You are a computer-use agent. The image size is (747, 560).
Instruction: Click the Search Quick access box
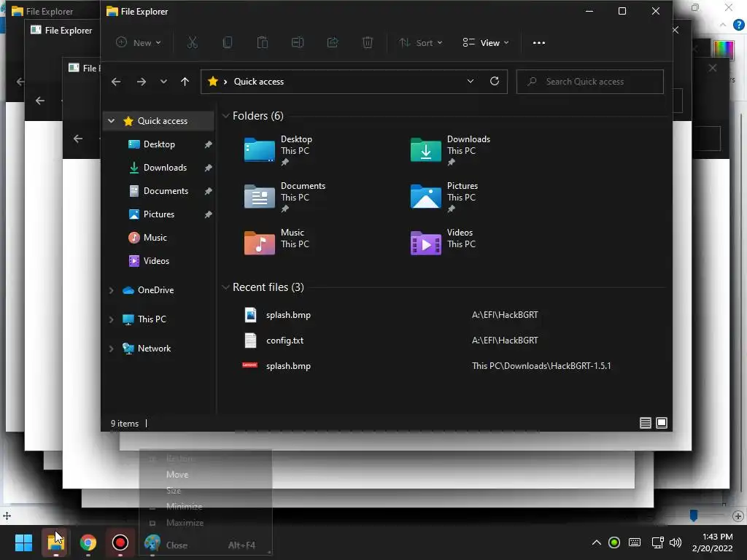589,82
